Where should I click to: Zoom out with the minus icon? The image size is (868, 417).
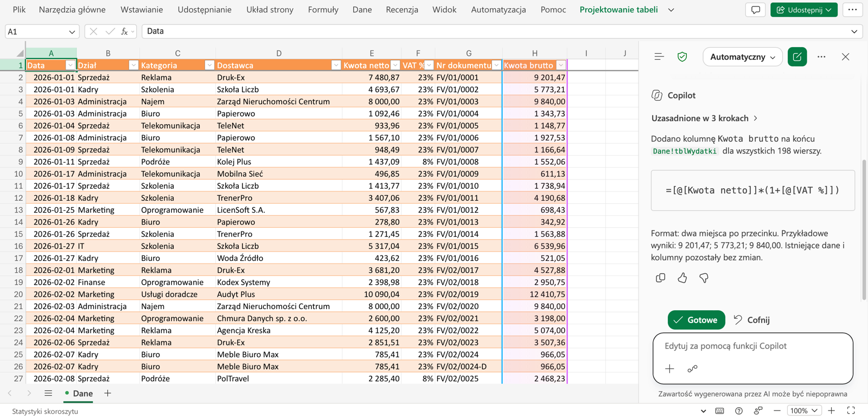(x=777, y=410)
